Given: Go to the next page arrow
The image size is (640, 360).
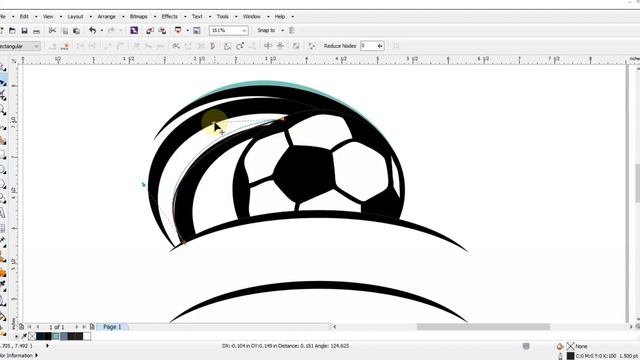Looking at the screenshot, I should coord(76,327).
